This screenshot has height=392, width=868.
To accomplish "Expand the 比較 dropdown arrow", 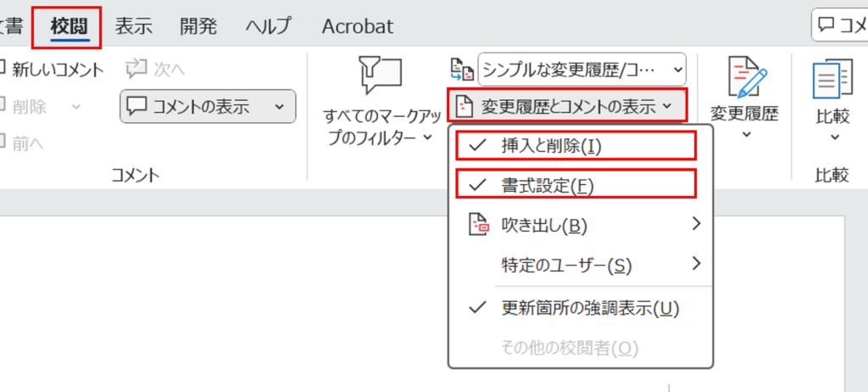I will (x=834, y=137).
